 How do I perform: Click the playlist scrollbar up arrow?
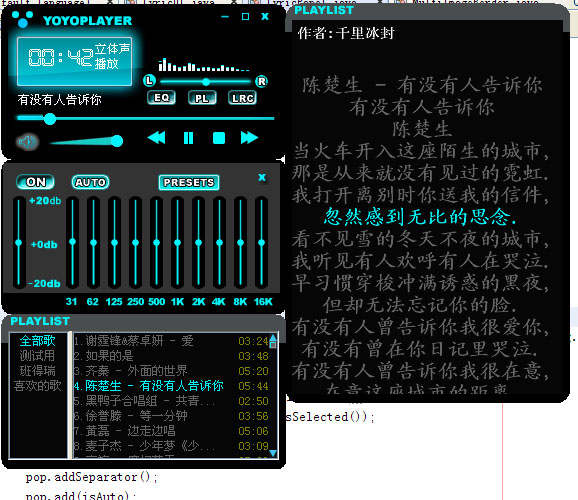273,337
